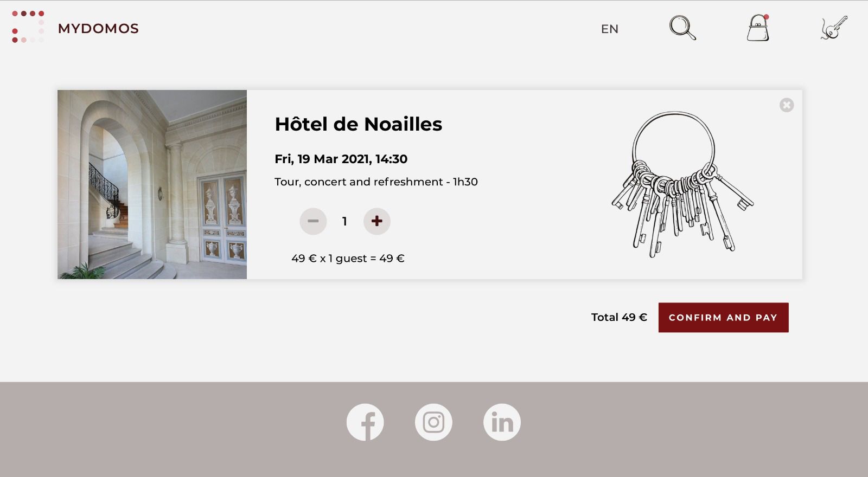Click the large keyring illustration
Screen dimensions: 868x477
682,184
